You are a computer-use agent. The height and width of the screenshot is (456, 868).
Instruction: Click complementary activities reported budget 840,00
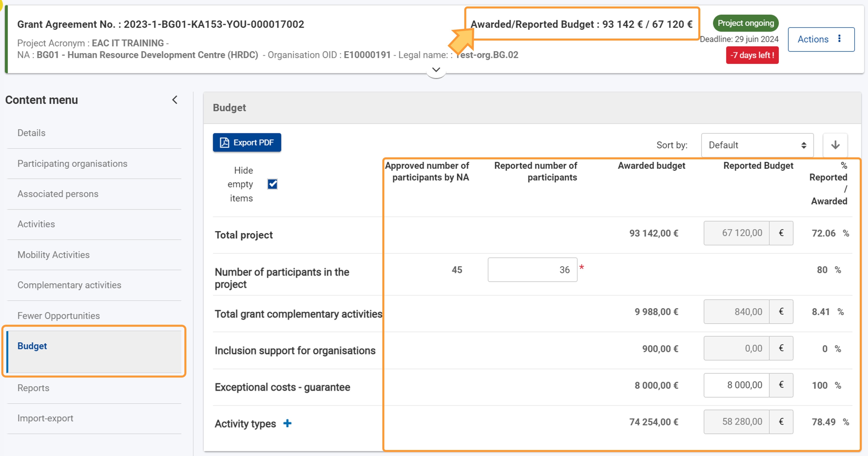tap(736, 312)
